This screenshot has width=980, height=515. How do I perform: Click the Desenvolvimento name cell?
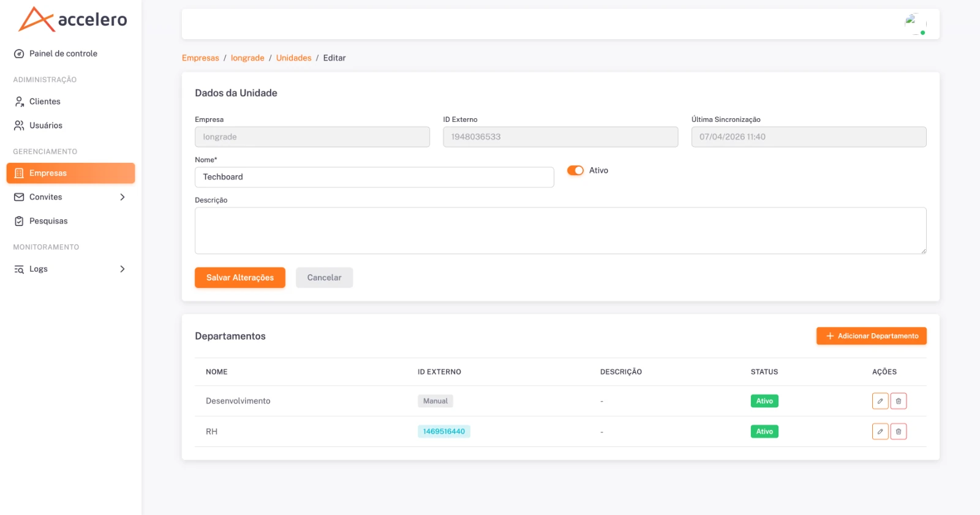pyautogui.click(x=238, y=401)
